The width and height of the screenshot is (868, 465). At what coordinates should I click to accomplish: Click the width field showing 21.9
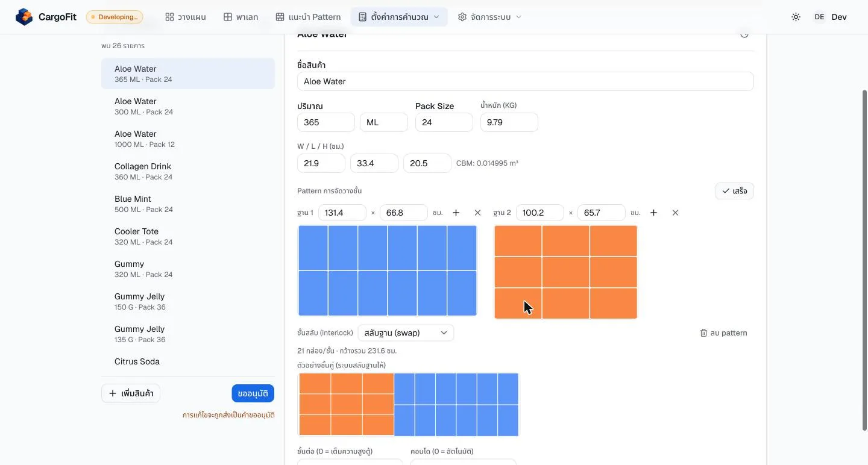click(321, 163)
